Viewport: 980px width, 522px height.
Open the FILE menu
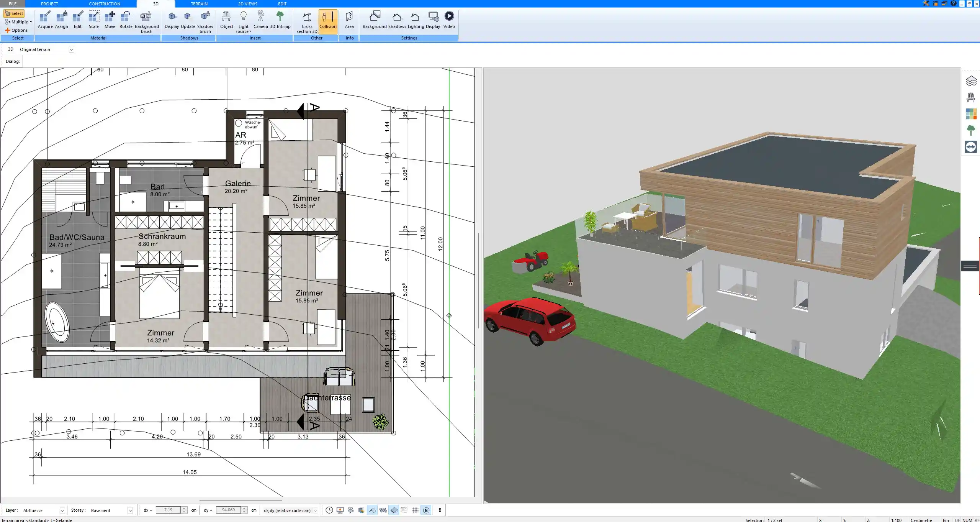coord(13,3)
